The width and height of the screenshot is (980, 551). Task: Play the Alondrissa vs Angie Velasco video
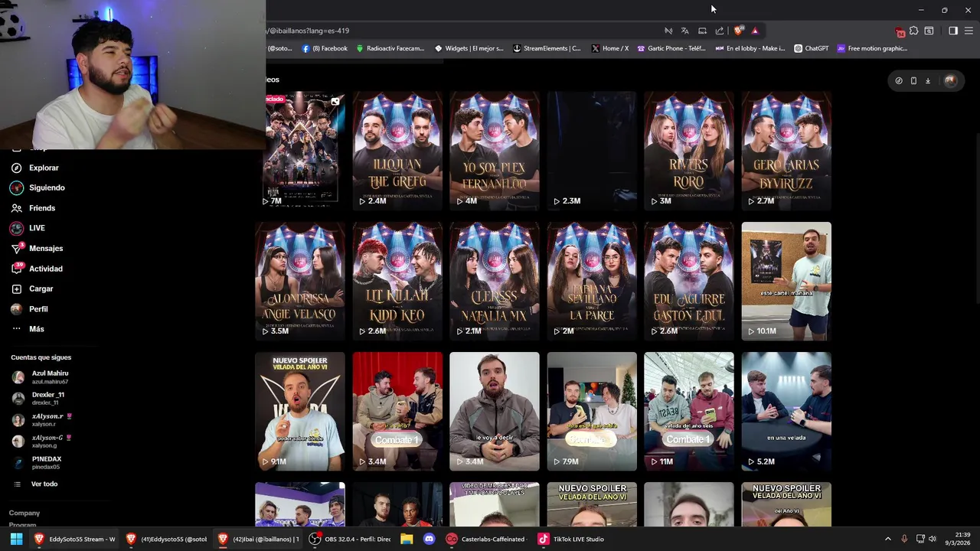[x=300, y=281]
